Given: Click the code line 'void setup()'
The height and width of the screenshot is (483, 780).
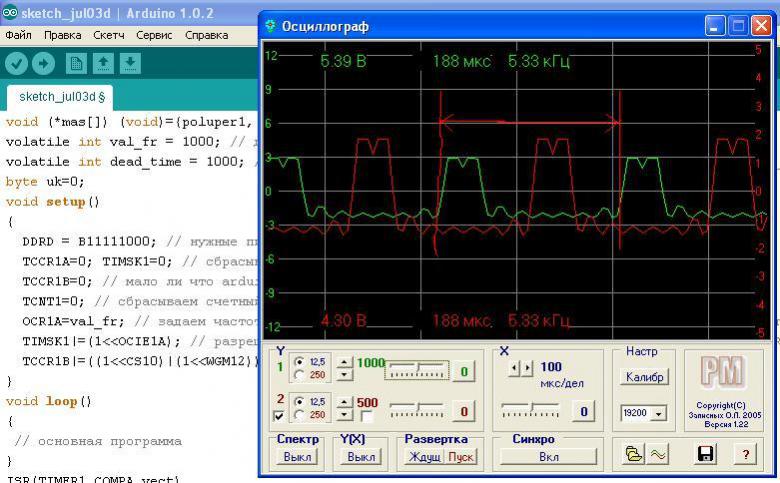Looking at the screenshot, I should click(x=52, y=201).
